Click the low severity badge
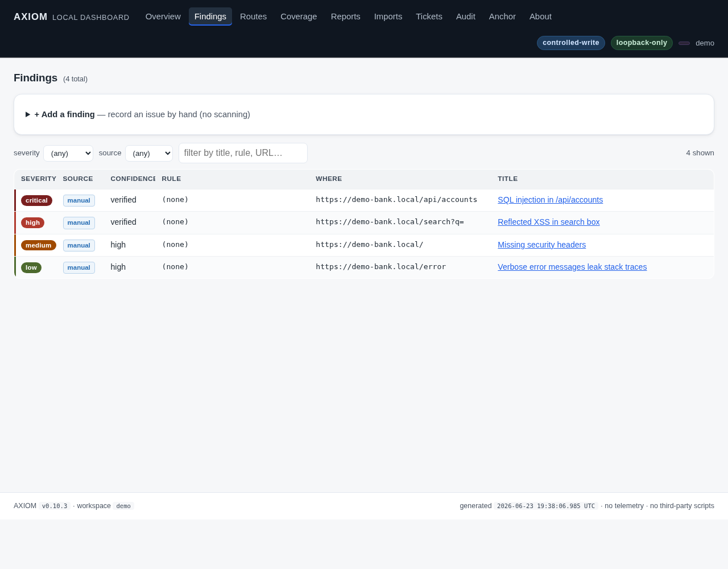The width and height of the screenshot is (728, 569). pos(31,267)
